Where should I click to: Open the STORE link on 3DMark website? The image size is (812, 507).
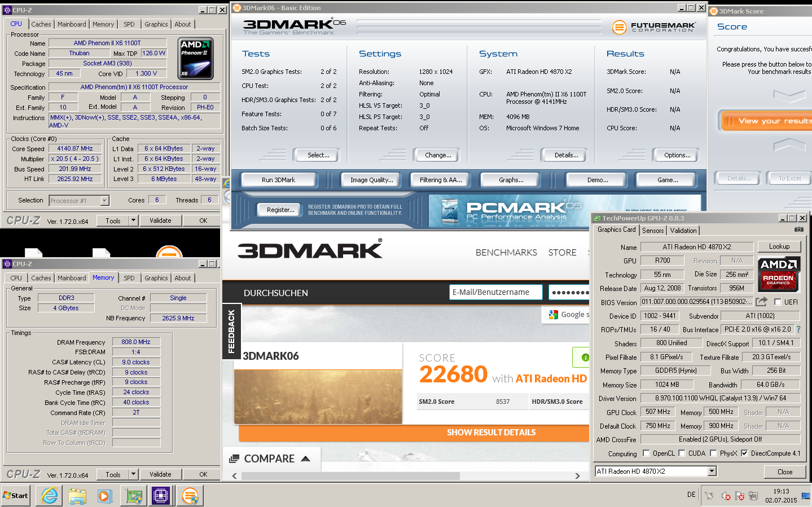[x=562, y=253]
